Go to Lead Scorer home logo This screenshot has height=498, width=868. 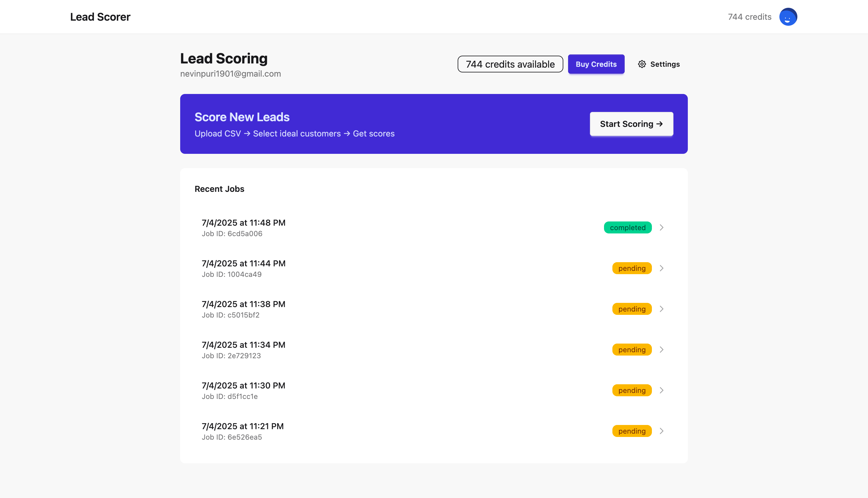click(100, 17)
